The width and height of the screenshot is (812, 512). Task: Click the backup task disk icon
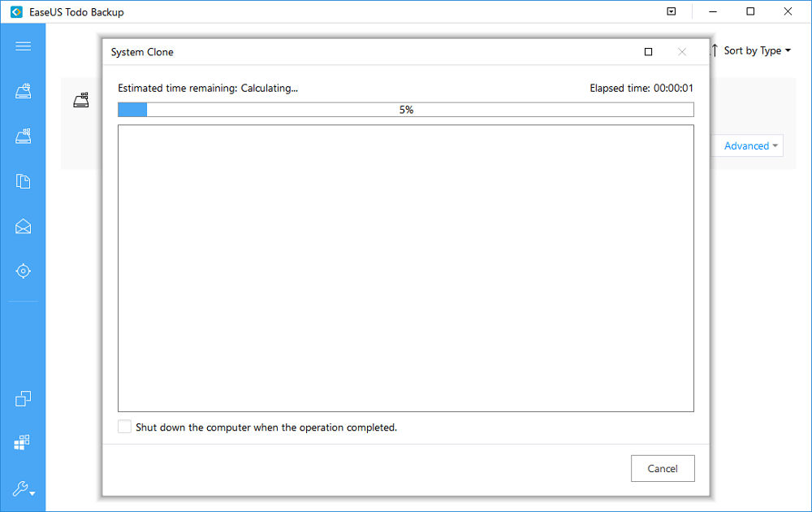coord(80,101)
